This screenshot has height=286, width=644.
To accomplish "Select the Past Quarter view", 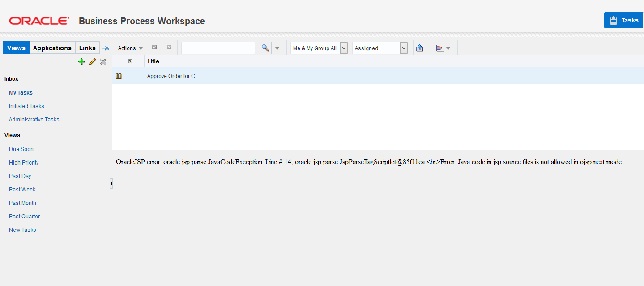I will [x=25, y=217].
